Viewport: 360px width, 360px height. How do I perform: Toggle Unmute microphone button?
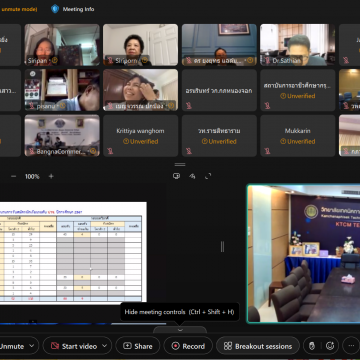[x=12, y=346]
